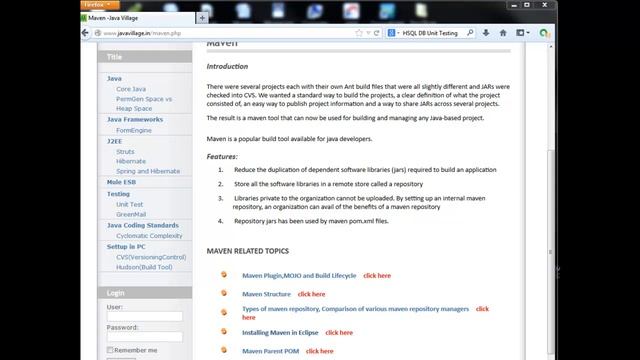Click the browser back arrow button
The height and width of the screenshot is (360, 640).
tap(85, 33)
